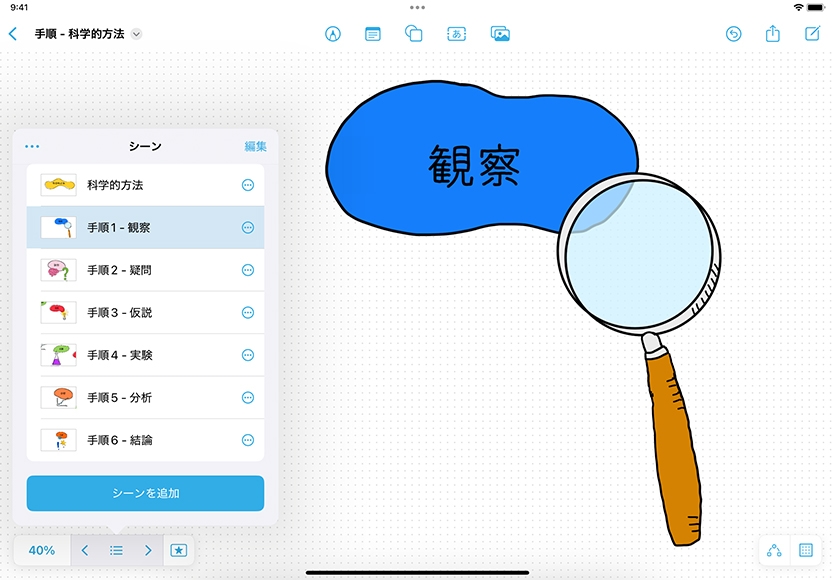Open the photo and media insert icon

501,34
